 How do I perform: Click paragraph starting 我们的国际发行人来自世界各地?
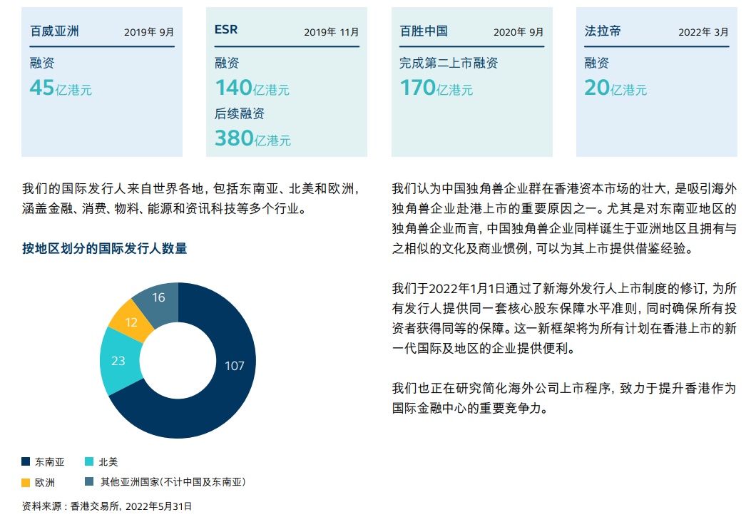point(191,198)
